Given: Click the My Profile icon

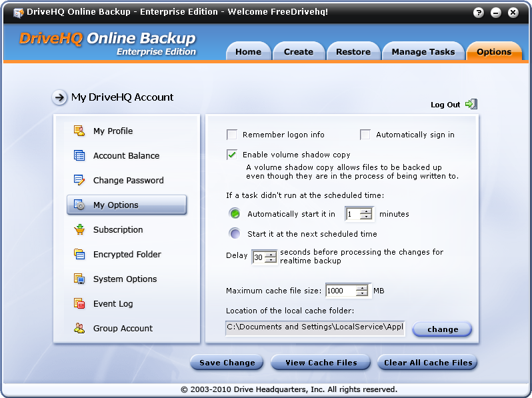Looking at the screenshot, I should point(79,131).
